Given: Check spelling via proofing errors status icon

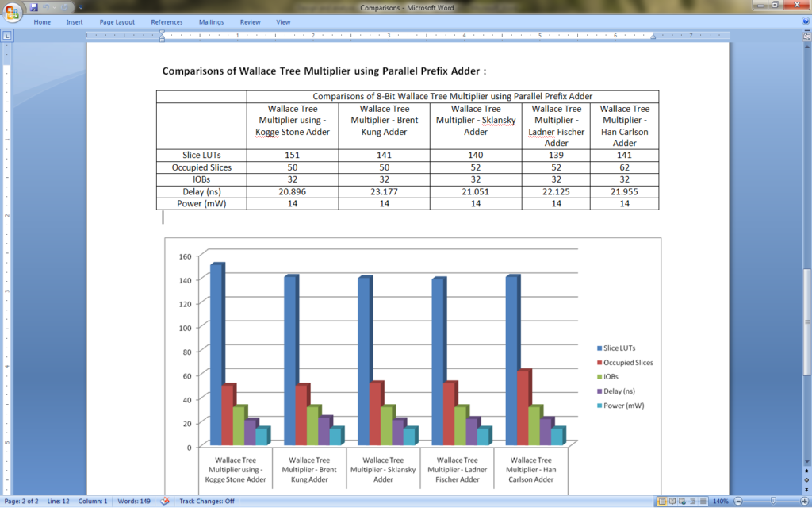Looking at the screenshot, I should pos(165,502).
